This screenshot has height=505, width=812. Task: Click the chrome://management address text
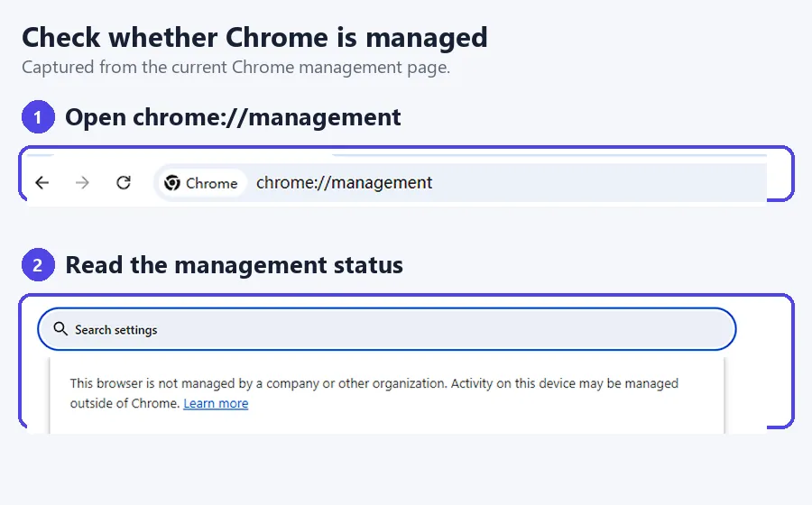(x=344, y=183)
